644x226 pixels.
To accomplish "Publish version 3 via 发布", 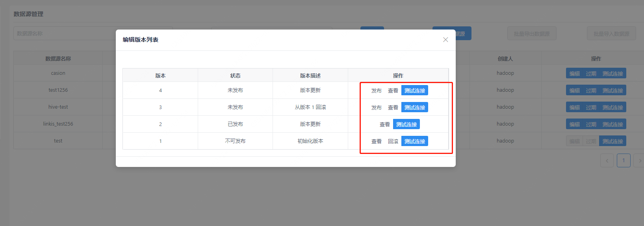I will click(x=376, y=107).
